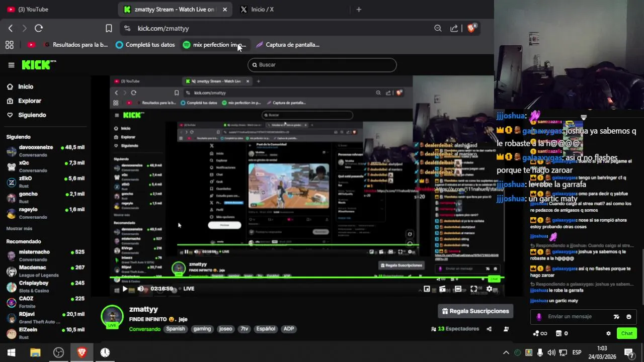Click the Conversando category link
The height and width of the screenshot is (362, 644).
[x=144, y=329]
